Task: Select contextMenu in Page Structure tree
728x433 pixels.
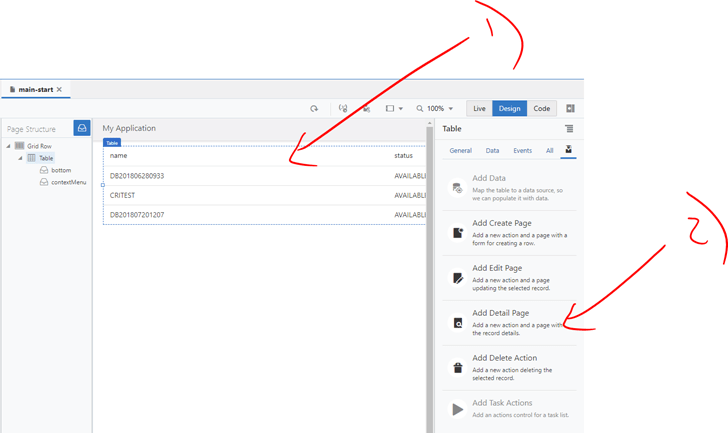Action: point(68,182)
